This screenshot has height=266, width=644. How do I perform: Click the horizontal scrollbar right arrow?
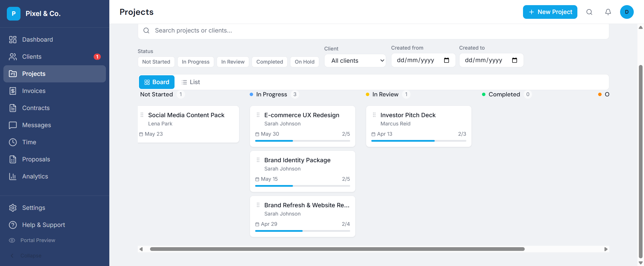click(x=606, y=249)
